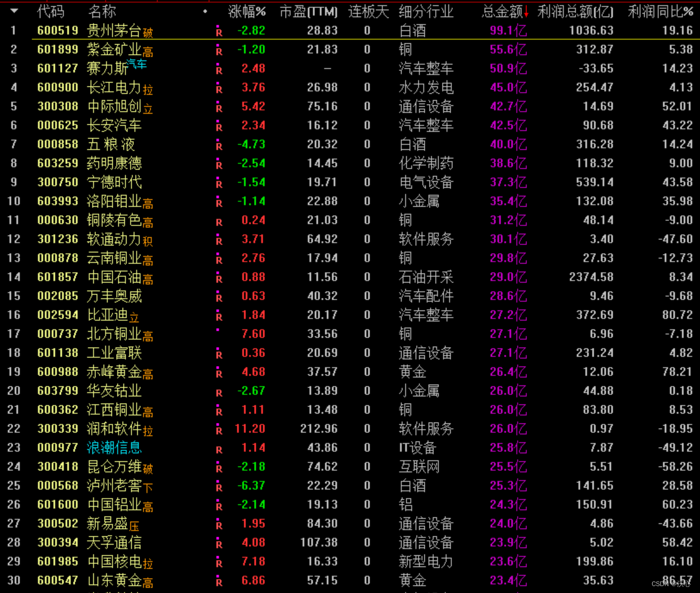Sort by the 连板天 column header
700x593 pixels.
[368, 11]
